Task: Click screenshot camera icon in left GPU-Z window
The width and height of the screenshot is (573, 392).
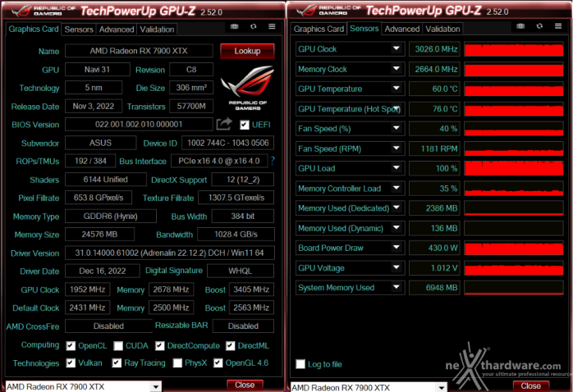Action: tap(235, 26)
